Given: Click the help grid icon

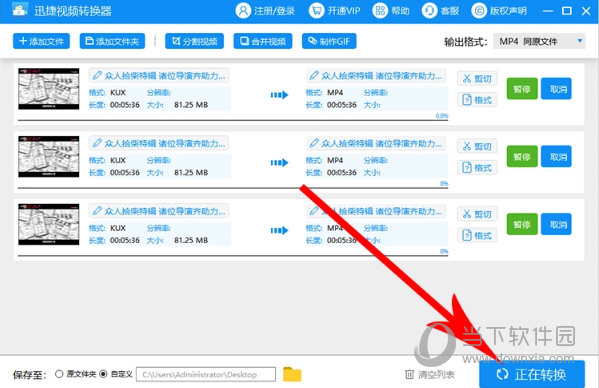Looking at the screenshot, I should pos(380,11).
